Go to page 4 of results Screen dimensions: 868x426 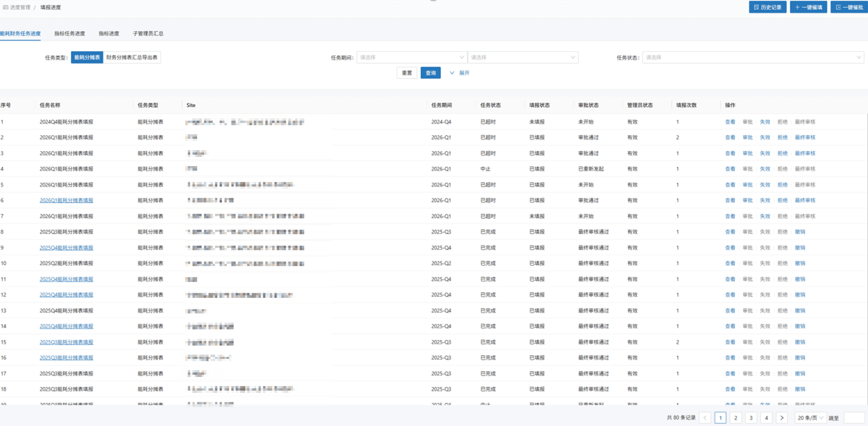coord(766,418)
